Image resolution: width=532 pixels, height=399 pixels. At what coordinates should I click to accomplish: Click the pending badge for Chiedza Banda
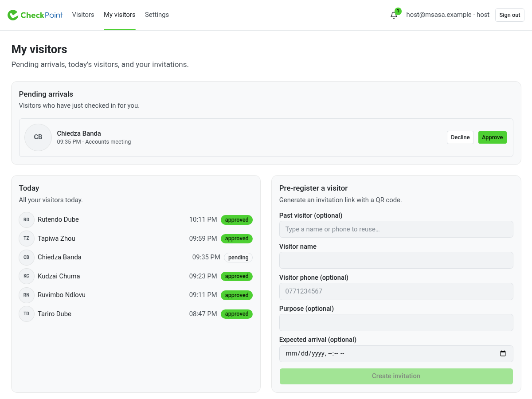pyautogui.click(x=238, y=258)
